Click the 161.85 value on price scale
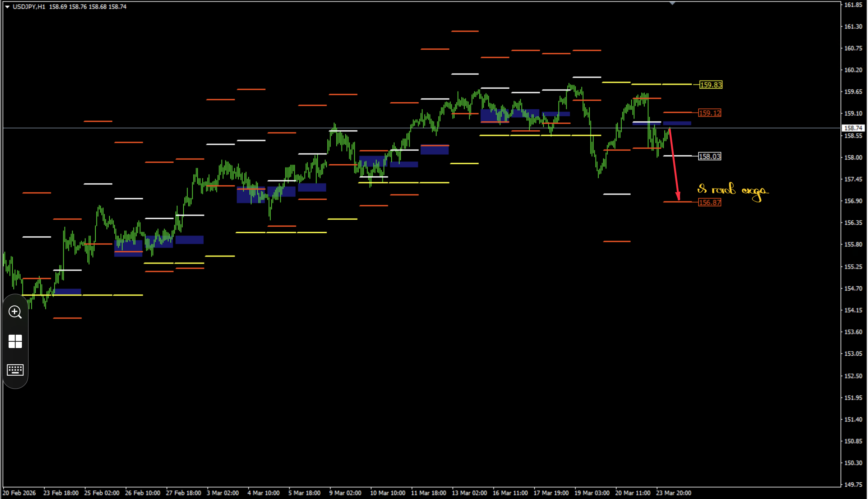This screenshot has width=868, height=499. click(x=853, y=5)
